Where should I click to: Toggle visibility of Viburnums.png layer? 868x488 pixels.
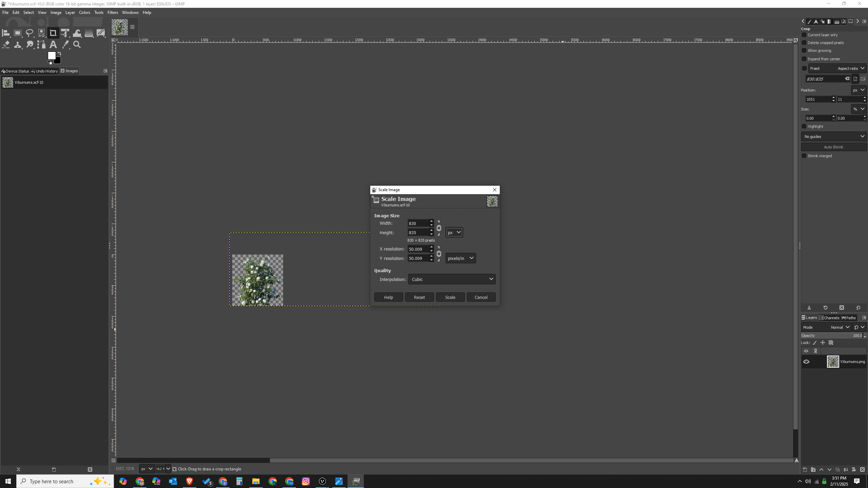(x=806, y=362)
